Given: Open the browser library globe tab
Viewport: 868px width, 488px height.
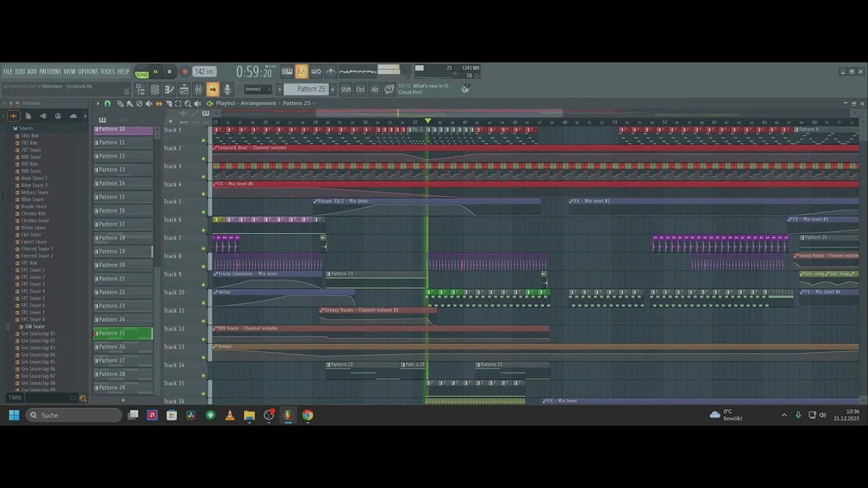Looking at the screenshot, I should [x=58, y=116].
